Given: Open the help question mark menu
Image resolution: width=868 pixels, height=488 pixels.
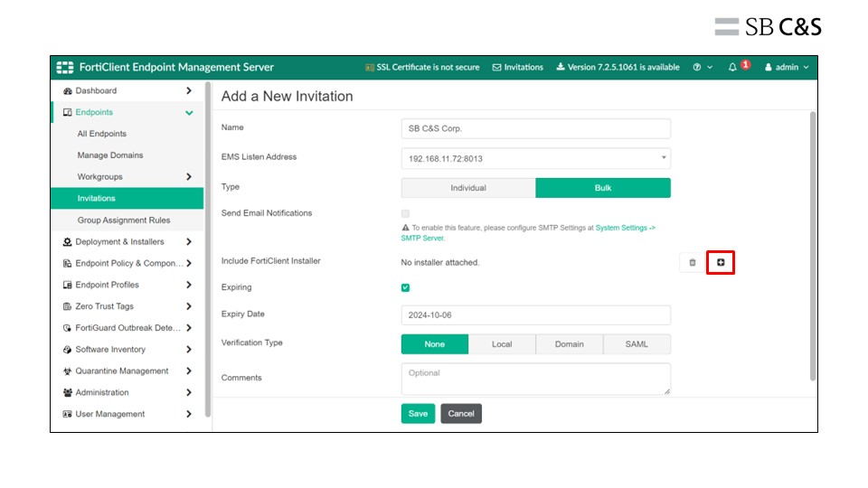Looking at the screenshot, I should pyautogui.click(x=697, y=68).
